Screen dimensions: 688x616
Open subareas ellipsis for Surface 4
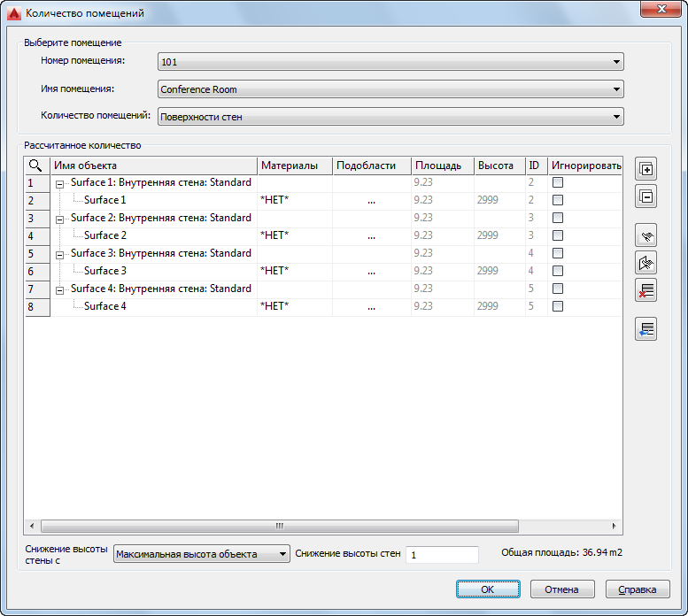click(x=372, y=307)
